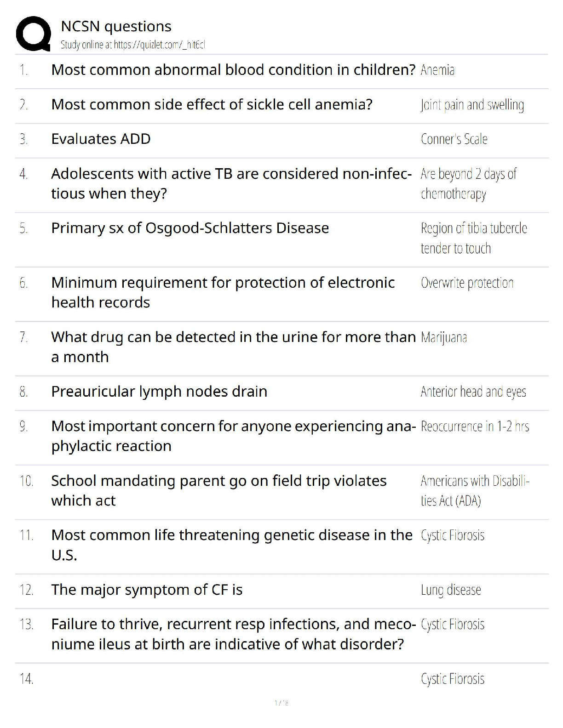
Task: Click the failure to thrive question
Action: pyautogui.click(x=233, y=634)
